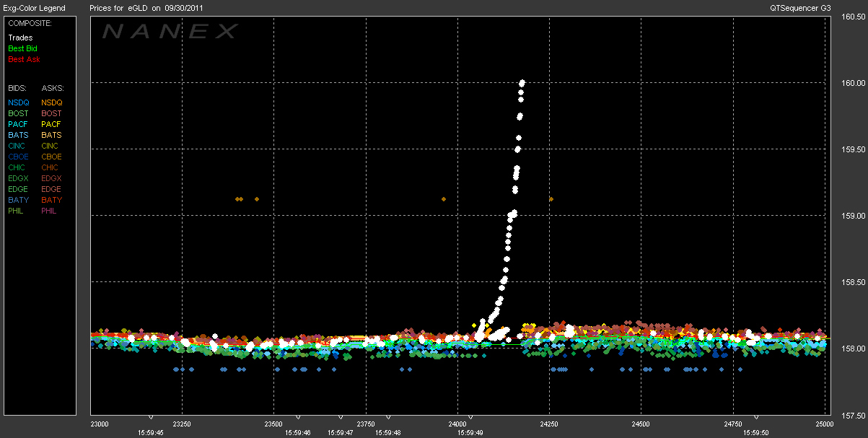The height and width of the screenshot is (438, 868).
Task: Click the Exg-Color Legend title
Action: (x=34, y=8)
